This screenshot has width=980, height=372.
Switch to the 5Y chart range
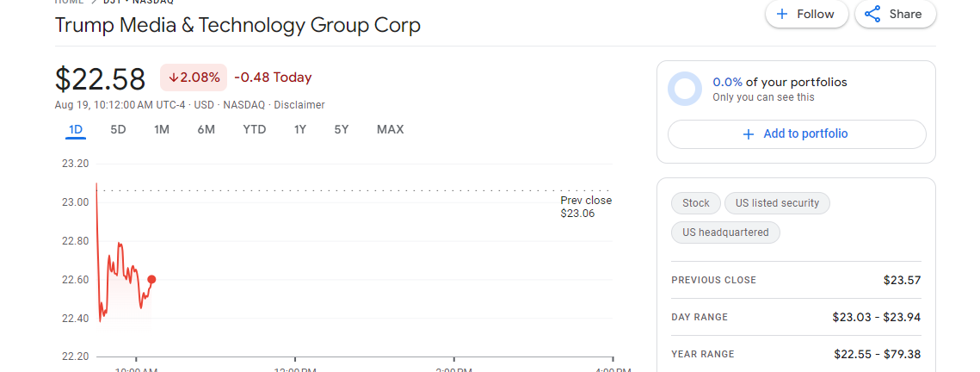coord(342,130)
